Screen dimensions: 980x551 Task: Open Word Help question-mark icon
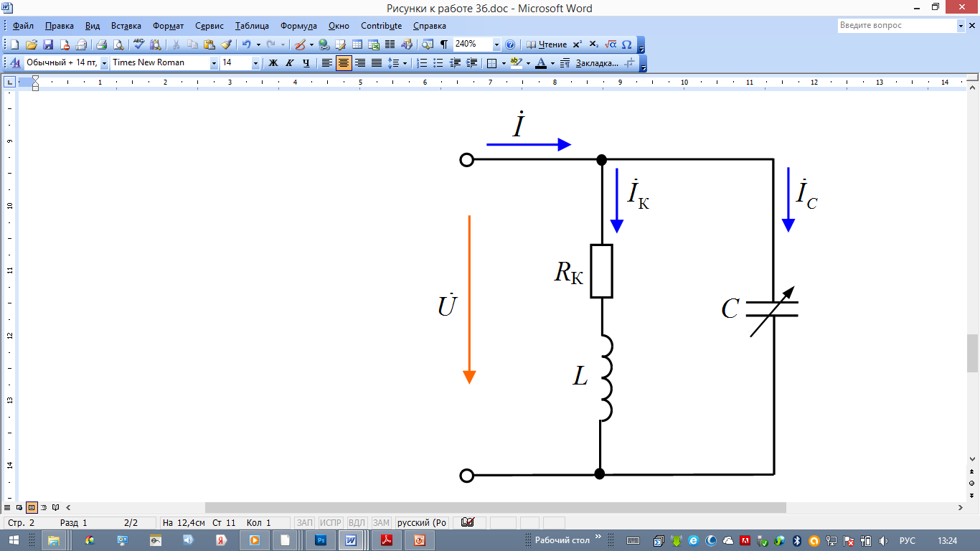pos(510,44)
